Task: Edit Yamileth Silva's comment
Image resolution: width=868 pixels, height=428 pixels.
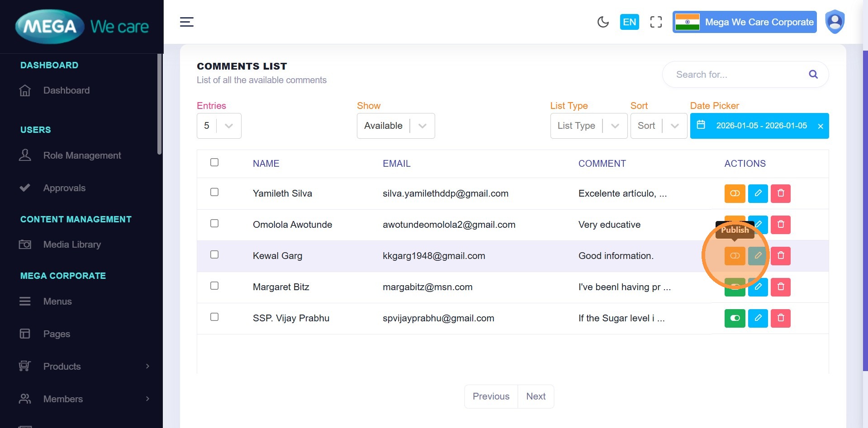Action: [758, 193]
